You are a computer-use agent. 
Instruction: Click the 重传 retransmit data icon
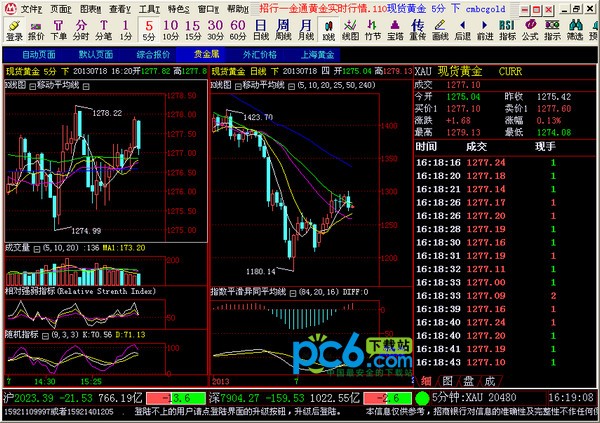tap(417, 30)
